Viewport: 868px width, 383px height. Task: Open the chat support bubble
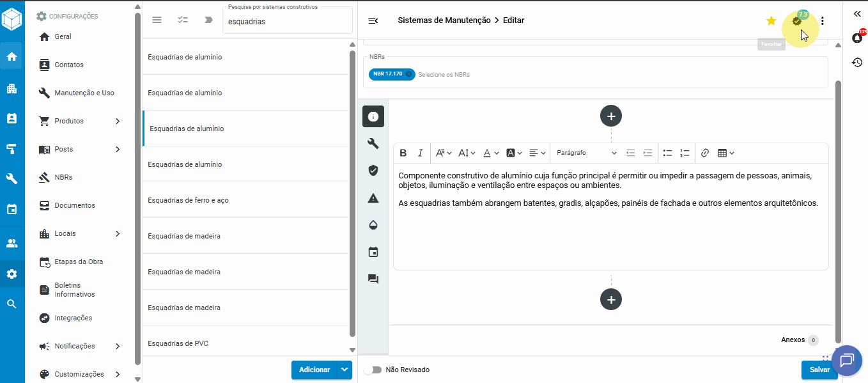click(847, 361)
